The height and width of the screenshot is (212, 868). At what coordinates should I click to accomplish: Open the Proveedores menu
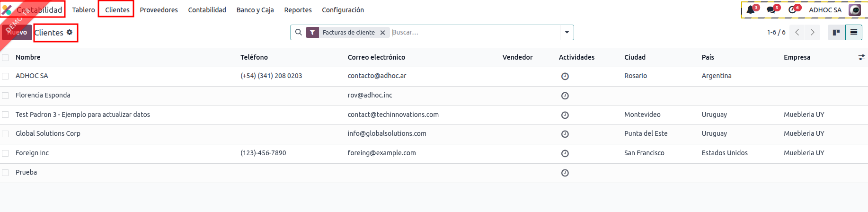coord(159,10)
